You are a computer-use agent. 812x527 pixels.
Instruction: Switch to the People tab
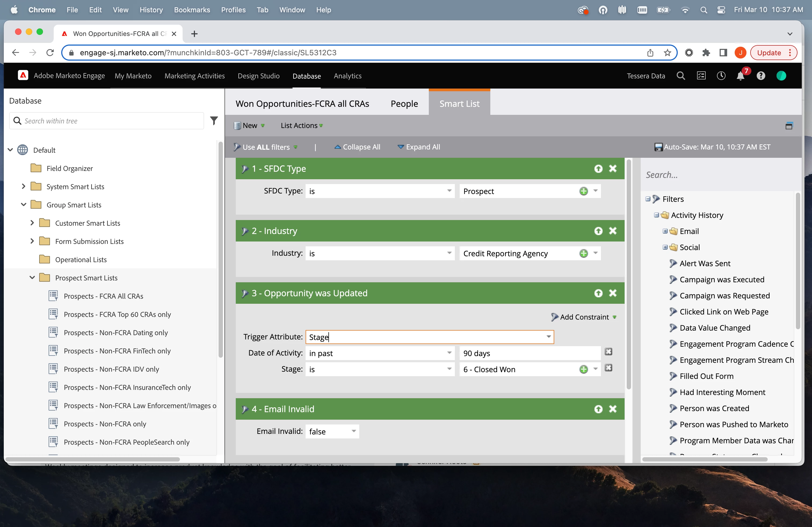click(404, 104)
